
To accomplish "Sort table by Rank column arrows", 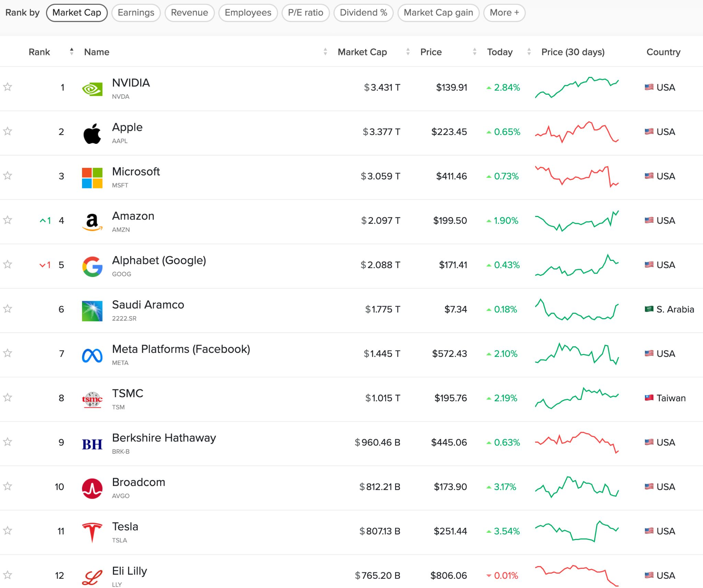I will [x=71, y=51].
